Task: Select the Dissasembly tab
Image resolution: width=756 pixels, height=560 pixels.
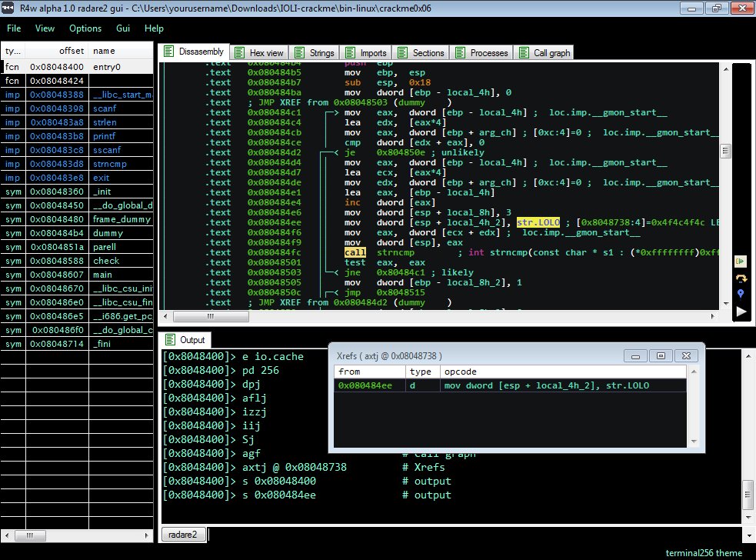Action: [195, 51]
